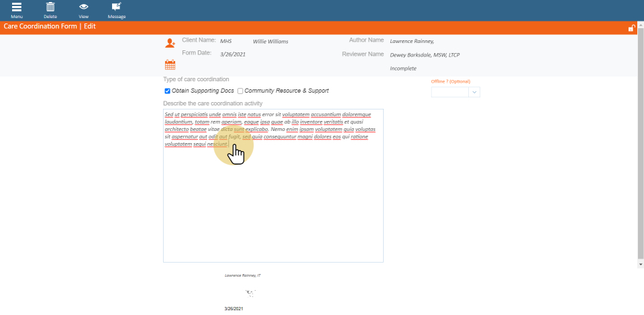Click the signature image below the text box
The image size is (644, 315).
coord(250,293)
